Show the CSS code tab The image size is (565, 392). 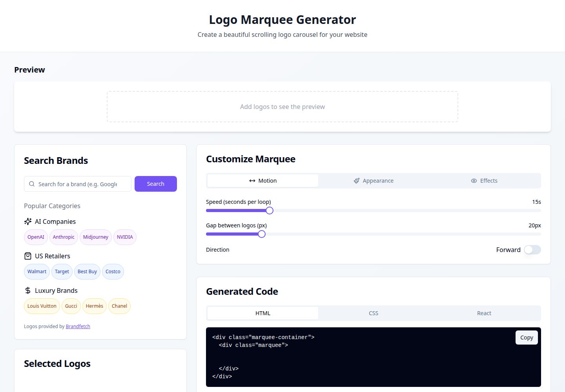point(374,313)
